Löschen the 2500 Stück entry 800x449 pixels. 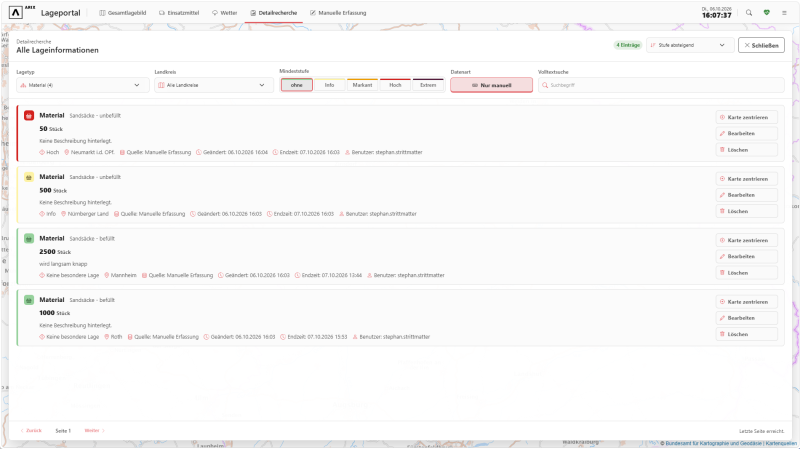746,272
